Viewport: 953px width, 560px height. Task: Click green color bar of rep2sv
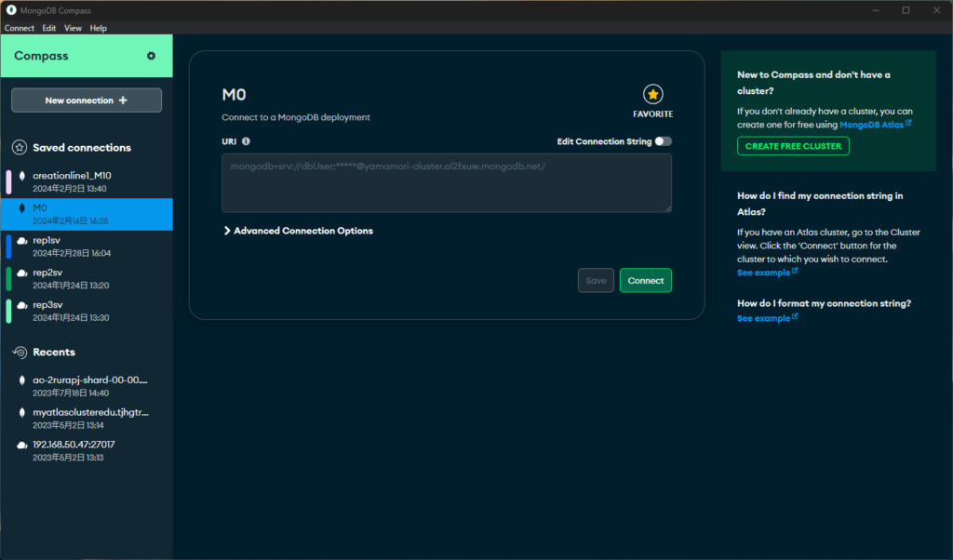(8, 279)
